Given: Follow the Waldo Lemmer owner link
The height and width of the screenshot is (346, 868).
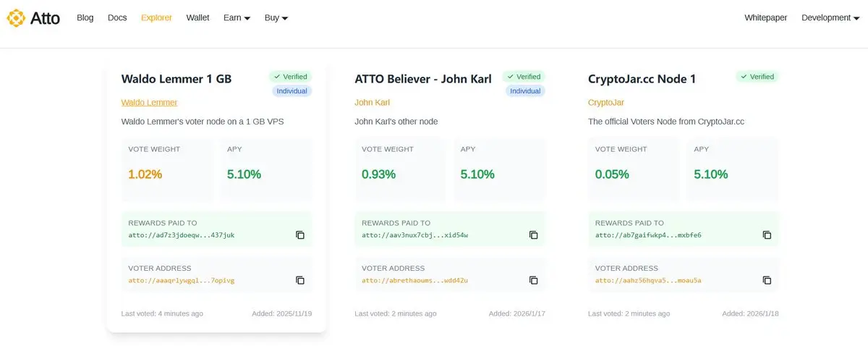Looking at the screenshot, I should click(149, 103).
